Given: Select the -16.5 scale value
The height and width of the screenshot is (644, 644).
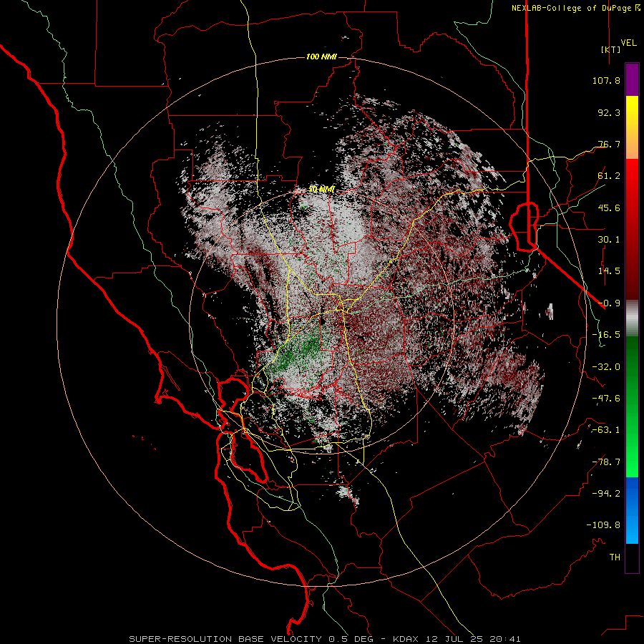Looking at the screenshot, I should [606, 335].
